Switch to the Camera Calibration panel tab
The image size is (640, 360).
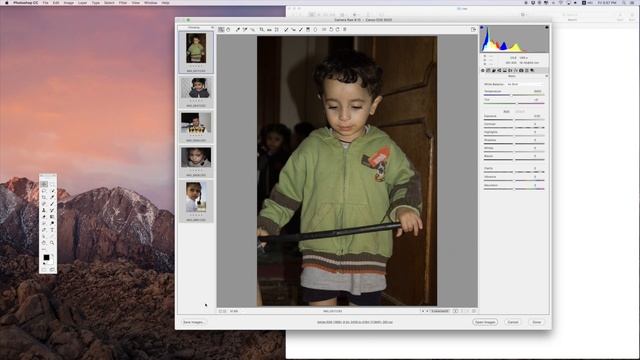521,70
